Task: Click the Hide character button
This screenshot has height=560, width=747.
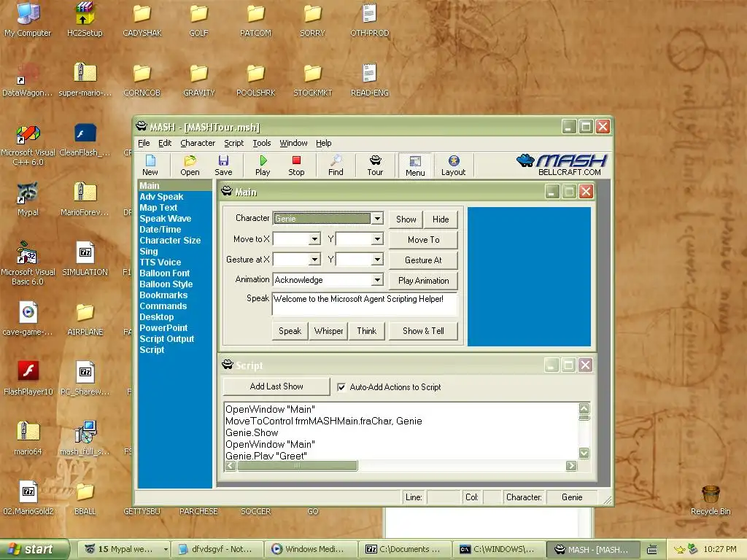Action: pyautogui.click(x=441, y=219)
